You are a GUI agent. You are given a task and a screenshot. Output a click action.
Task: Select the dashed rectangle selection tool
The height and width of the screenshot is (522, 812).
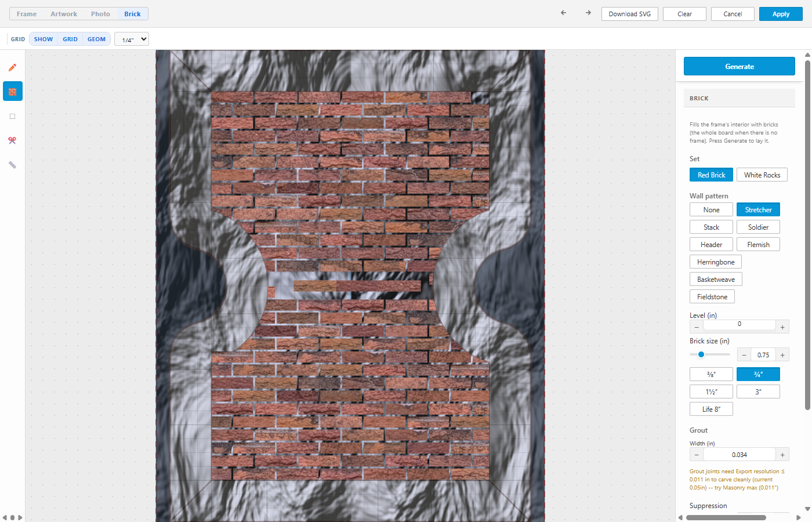[12, 116]
